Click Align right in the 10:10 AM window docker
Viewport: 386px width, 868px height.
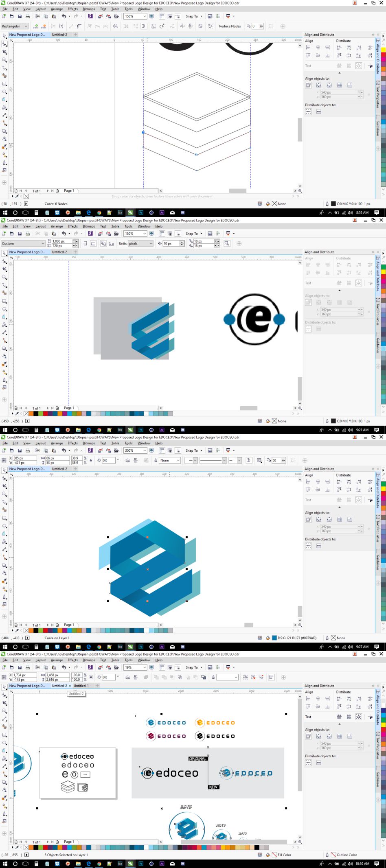327,698
